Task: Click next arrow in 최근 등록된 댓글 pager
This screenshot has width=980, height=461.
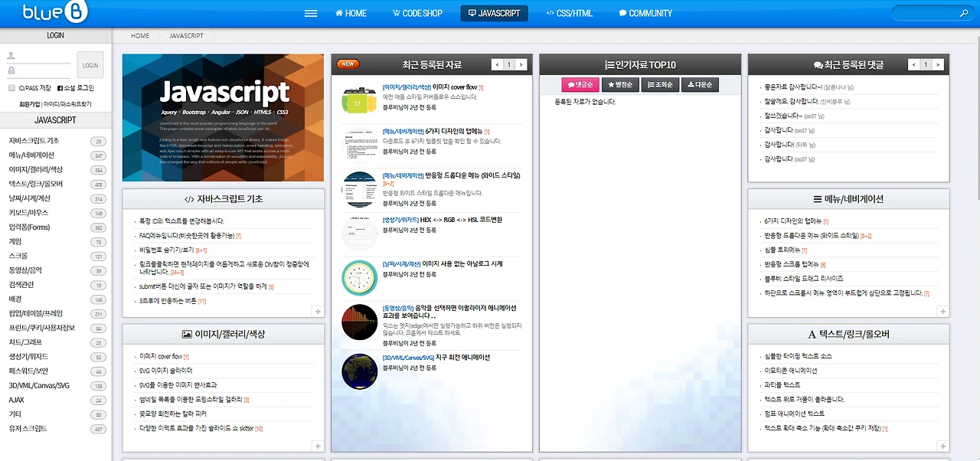Action: pyautogui.click(x=939, y=65)
